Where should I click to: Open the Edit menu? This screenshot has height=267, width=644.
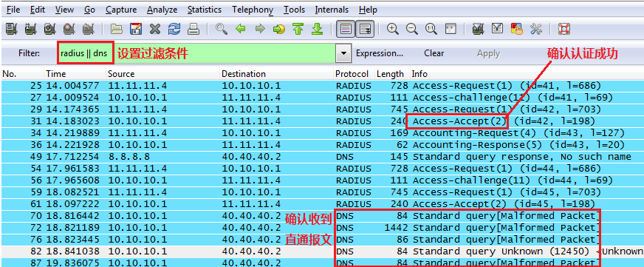pos(38,10)
